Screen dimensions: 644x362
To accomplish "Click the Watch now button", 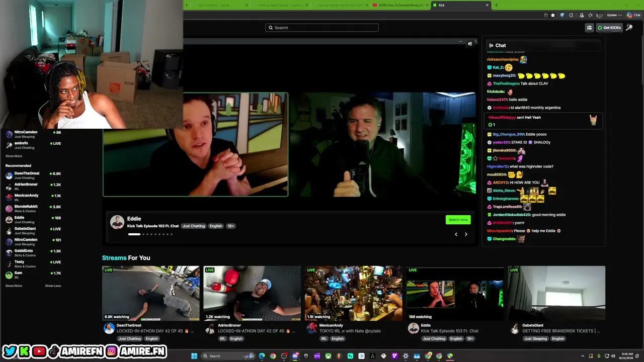I will [x=458, y=220].
